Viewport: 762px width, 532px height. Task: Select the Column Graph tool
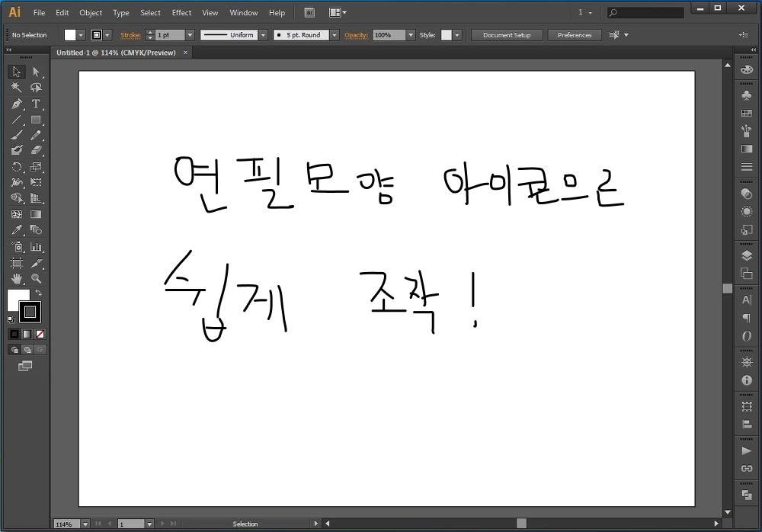coord(36,246)
